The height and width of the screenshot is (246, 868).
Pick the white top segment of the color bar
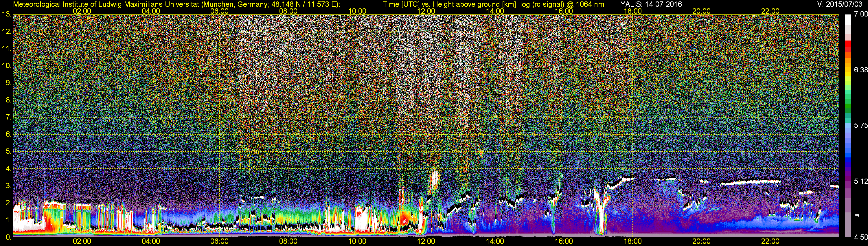(848, 20)
